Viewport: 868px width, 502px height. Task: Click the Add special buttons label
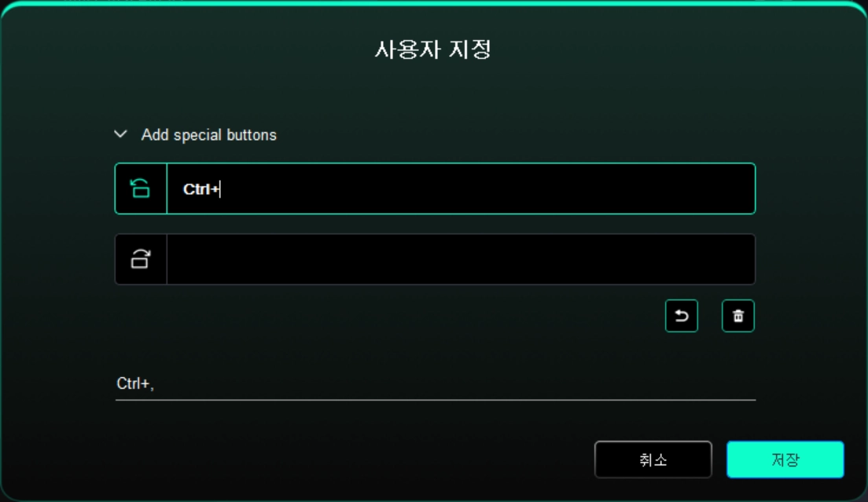(208, 135)
